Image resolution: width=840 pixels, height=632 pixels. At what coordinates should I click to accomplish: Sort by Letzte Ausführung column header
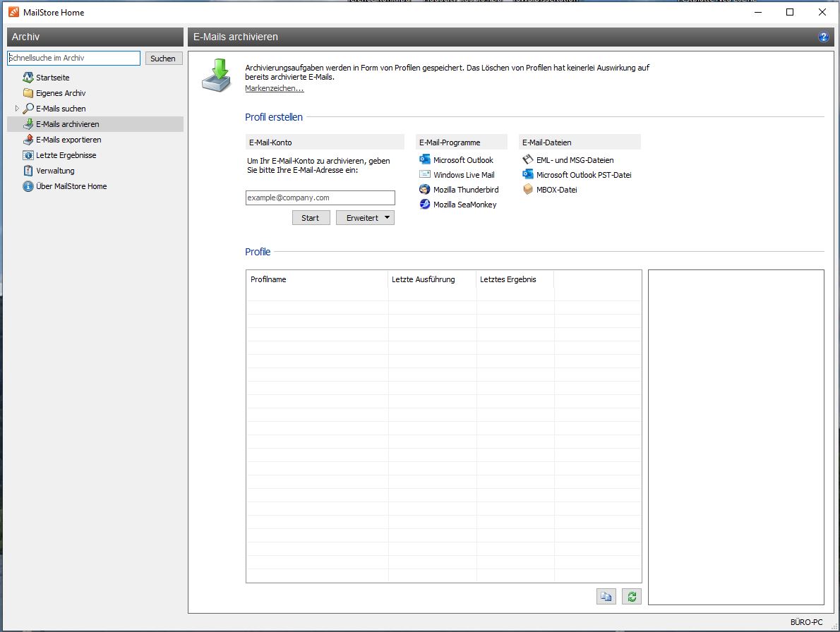point(432,279)
